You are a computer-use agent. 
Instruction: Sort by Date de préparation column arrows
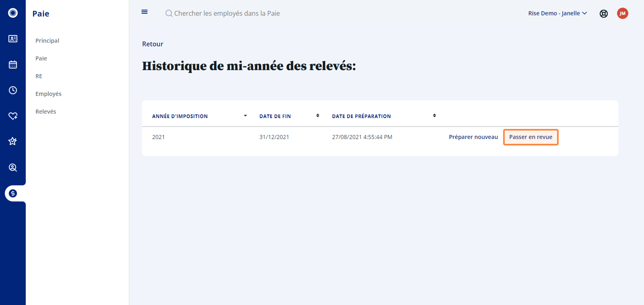click(x=434, y=116)
